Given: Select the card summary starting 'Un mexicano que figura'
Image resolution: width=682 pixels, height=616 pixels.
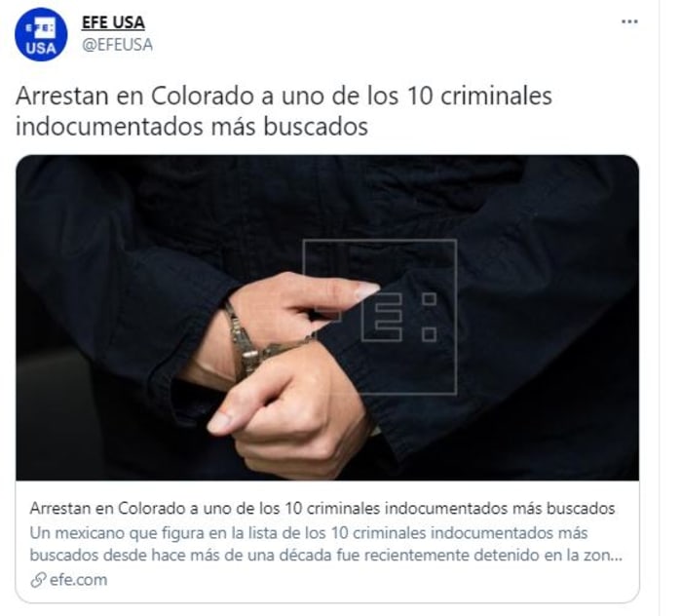Looking at the screenshot, I should [326, 544].
